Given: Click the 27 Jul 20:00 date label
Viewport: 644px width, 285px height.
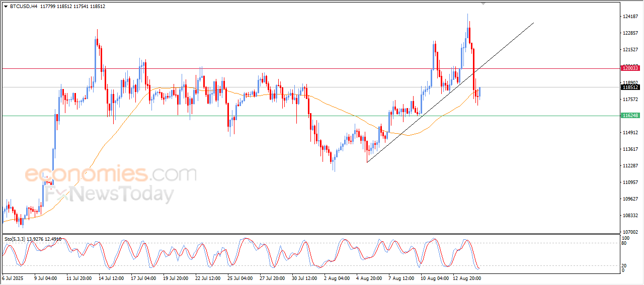Looking at the screenshot, I should pyautogui.click(x=272, y=278).
